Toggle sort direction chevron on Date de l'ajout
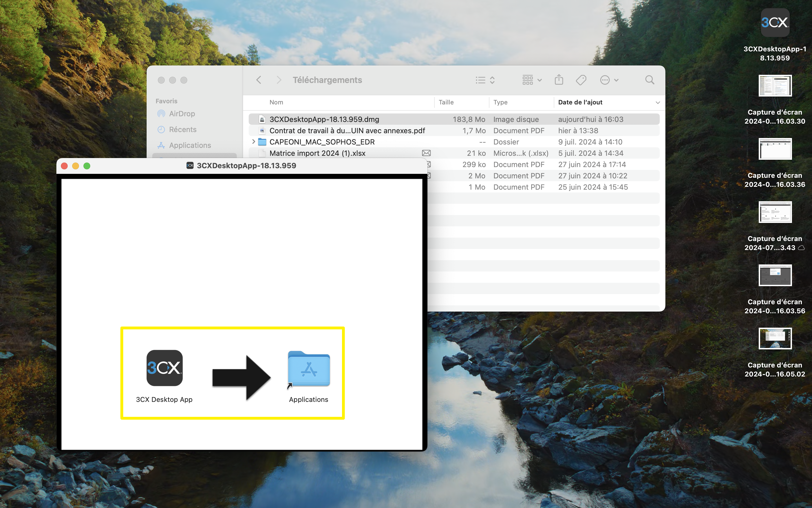This screenshot has height=508, width=812. pos(658,102)
